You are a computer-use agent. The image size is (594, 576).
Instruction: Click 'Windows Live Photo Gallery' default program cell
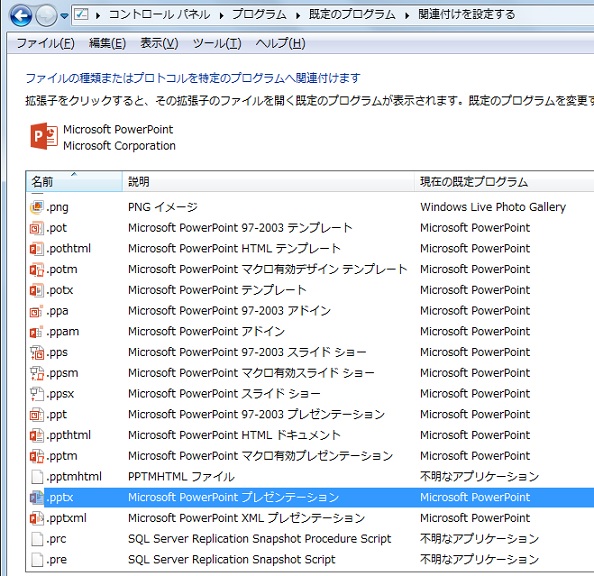pyautogui.click(x=493, y=207)
